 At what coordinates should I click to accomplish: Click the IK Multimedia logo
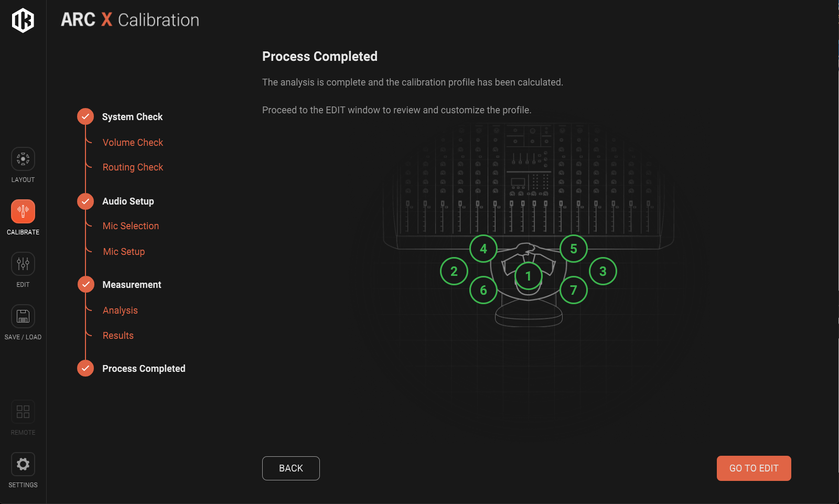[x=23, y=20]
